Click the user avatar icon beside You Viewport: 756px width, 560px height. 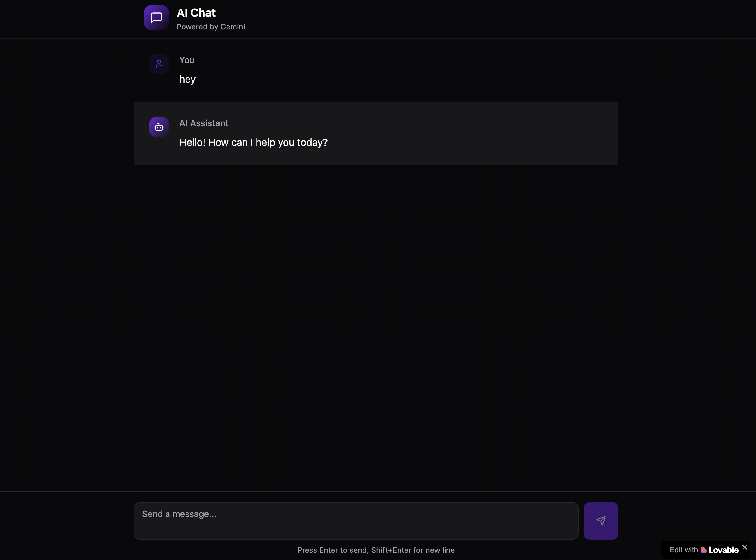tap(159, 64)
